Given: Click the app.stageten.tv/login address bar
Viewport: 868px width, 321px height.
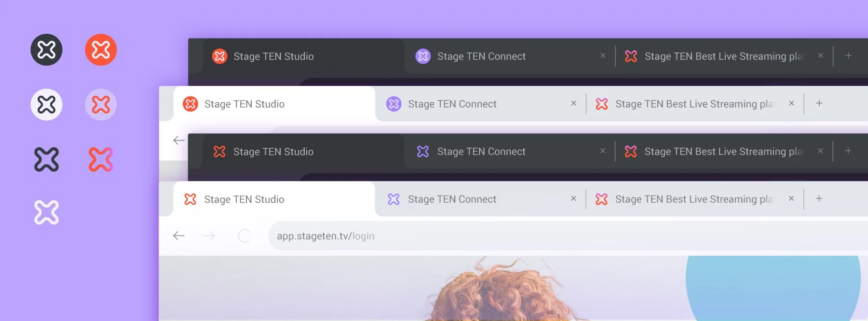Looking at the screenshot, I should click(568, 236).
